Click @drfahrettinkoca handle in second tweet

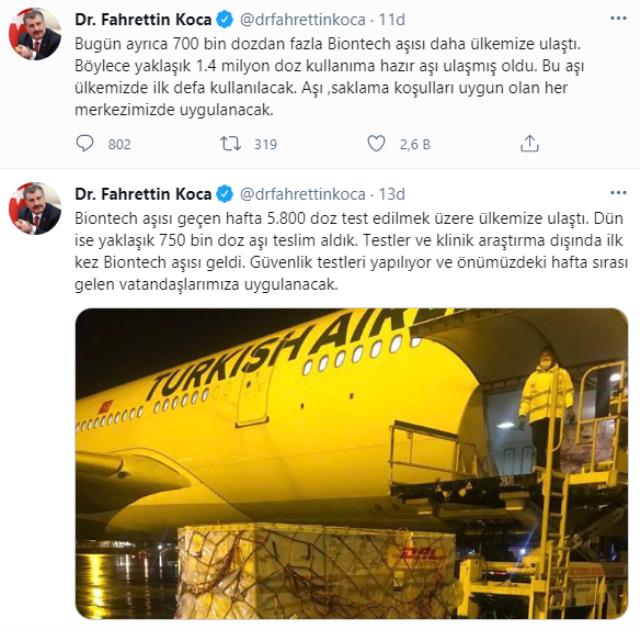[302, 194]
